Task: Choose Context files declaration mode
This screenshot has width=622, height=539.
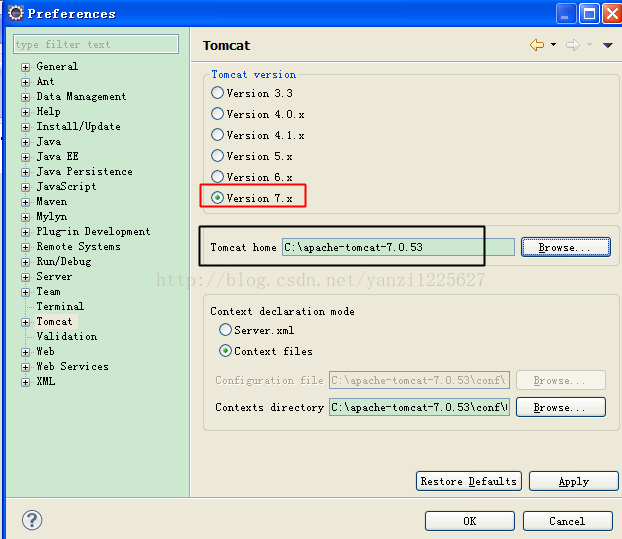Action: [225, 351]
